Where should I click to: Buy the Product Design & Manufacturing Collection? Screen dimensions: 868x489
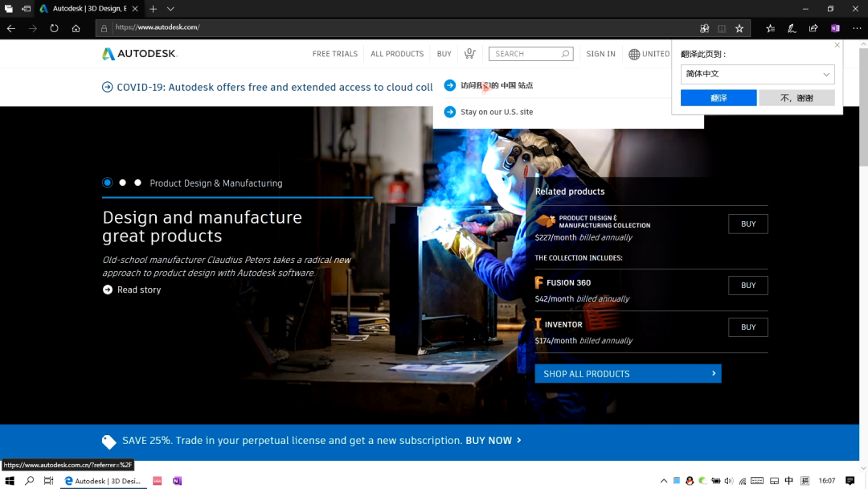pos(748,224)
